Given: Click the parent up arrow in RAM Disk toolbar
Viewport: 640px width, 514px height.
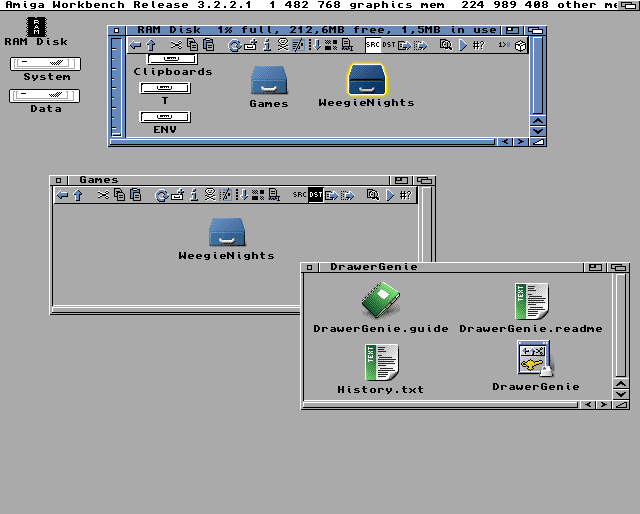Looking at the screenshot, I should [151, 45].
